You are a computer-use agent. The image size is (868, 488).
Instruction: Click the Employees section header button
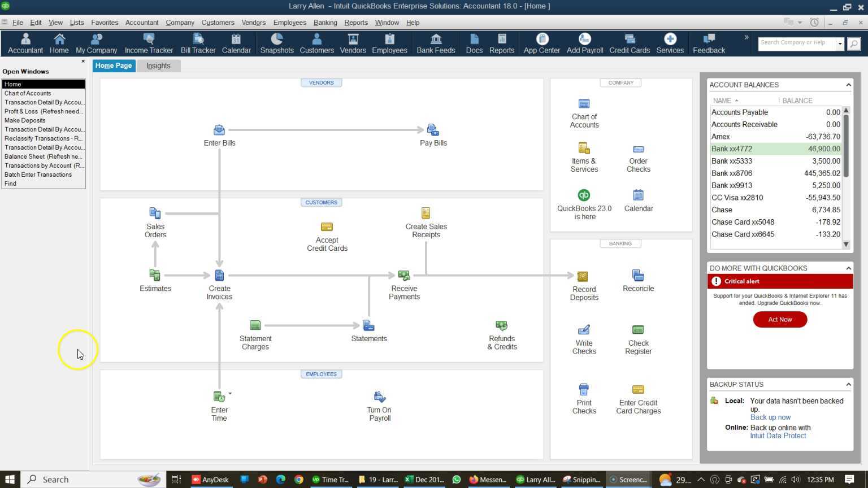pyautogui.click(x=321, y=374)
